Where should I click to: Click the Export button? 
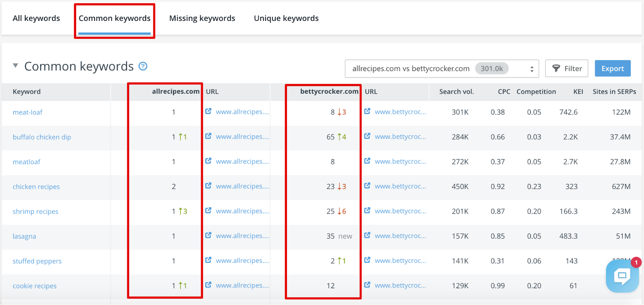pos(613,69)
